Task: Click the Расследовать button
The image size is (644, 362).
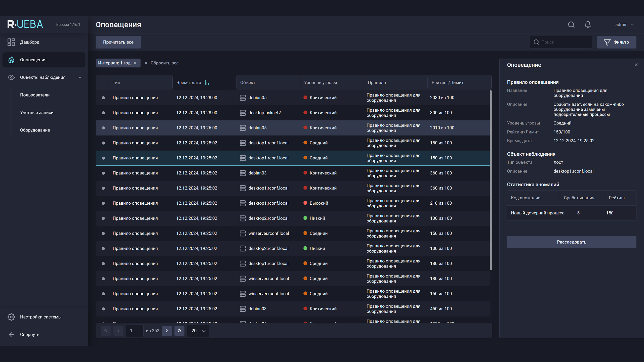Action: click(572, 242)
